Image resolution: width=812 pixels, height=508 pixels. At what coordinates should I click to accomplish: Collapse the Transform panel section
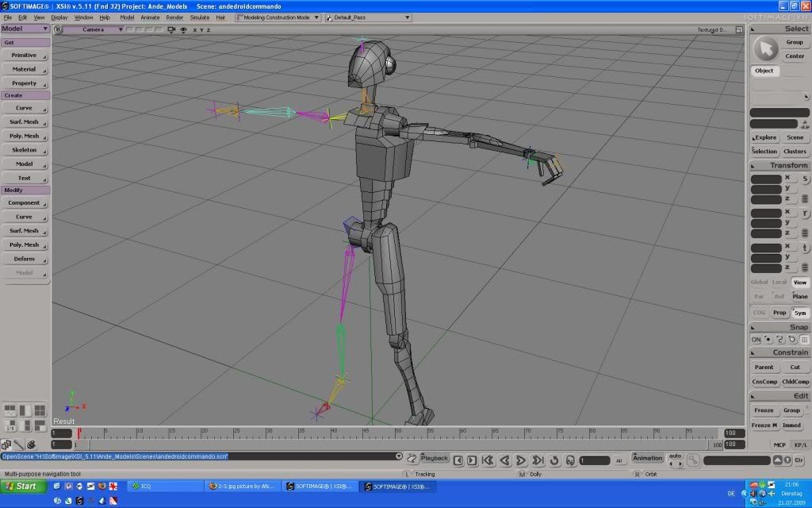753,166
